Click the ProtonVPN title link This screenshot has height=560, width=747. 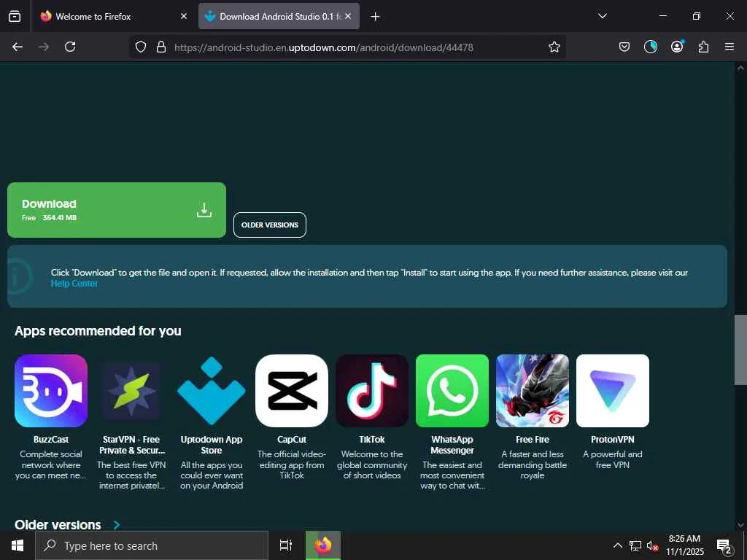point(613,440)
